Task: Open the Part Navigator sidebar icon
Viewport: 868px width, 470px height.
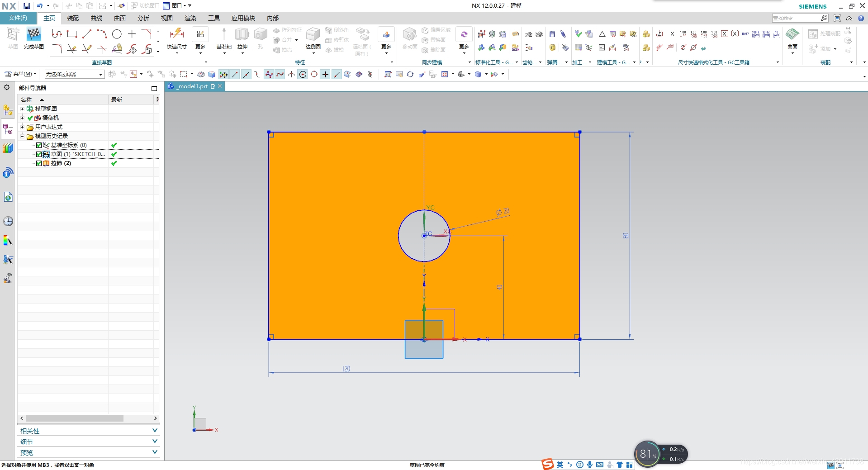Action: coord(8,130)
